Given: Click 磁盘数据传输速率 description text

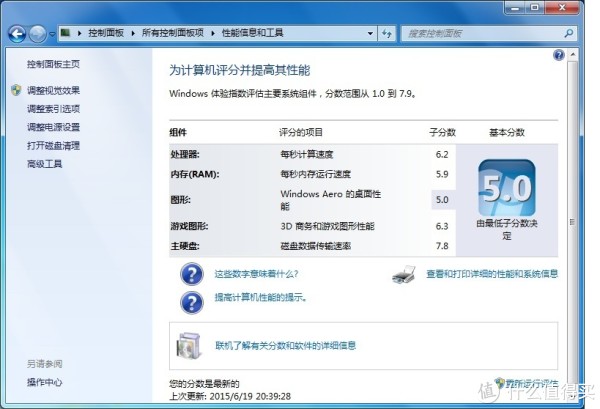Looking at the screenshot, I should click(x=316, y=246).
